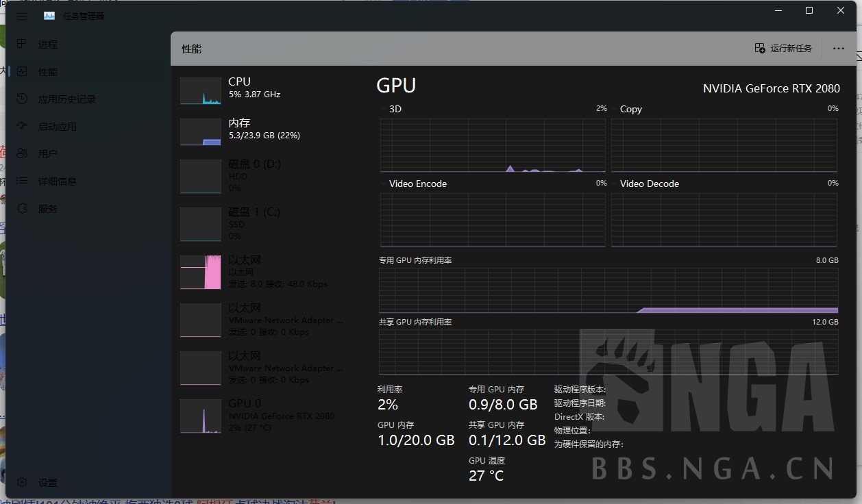862x504 pixels.
Task: Select the 性能 (Performance) sidebar item
Action: tap(42, 71)
